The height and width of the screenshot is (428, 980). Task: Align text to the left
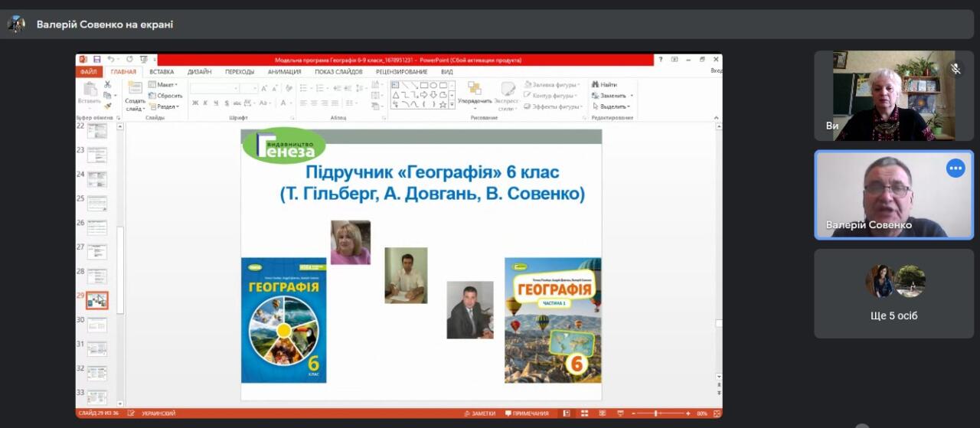[x=303, y=103]
